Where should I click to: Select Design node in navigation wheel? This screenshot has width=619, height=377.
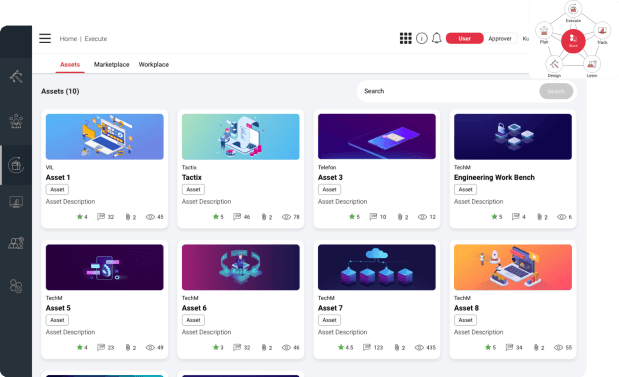pyautogui.click(x=554, y=64)
